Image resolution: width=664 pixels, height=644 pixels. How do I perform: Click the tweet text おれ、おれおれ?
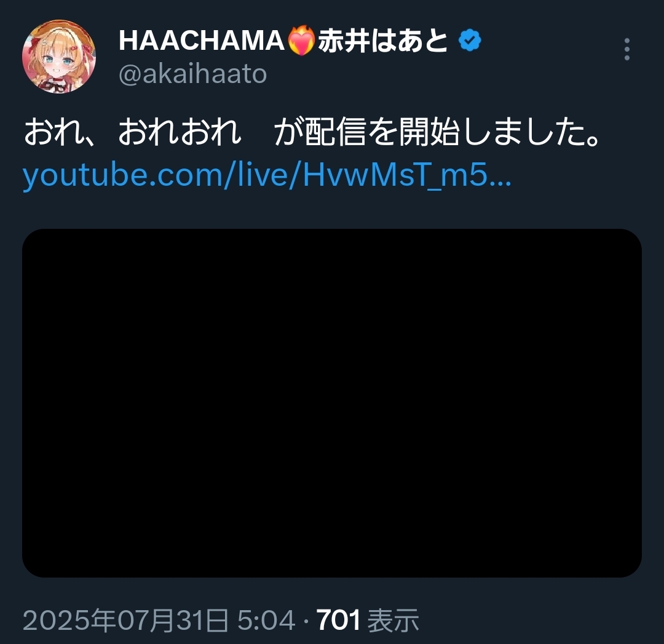[133, 132]
